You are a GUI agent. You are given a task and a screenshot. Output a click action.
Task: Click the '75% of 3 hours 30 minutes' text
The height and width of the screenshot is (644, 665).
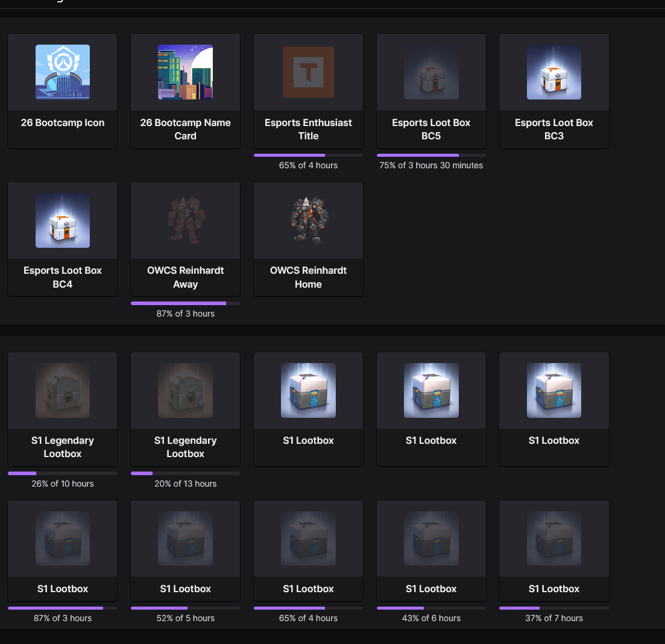(431, 165)
